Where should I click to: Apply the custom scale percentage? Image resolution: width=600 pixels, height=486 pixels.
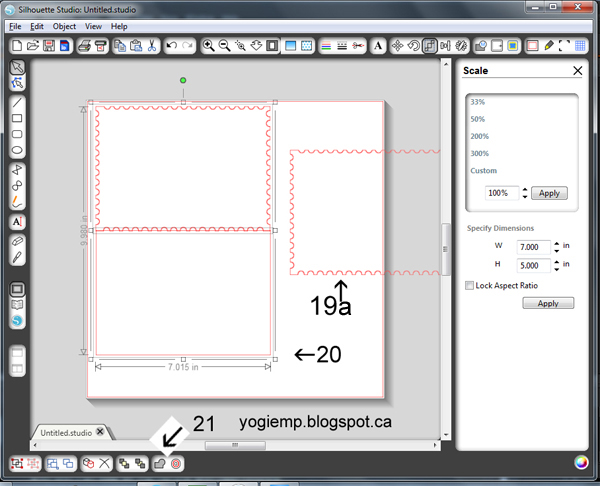click(x=549, y=193)
